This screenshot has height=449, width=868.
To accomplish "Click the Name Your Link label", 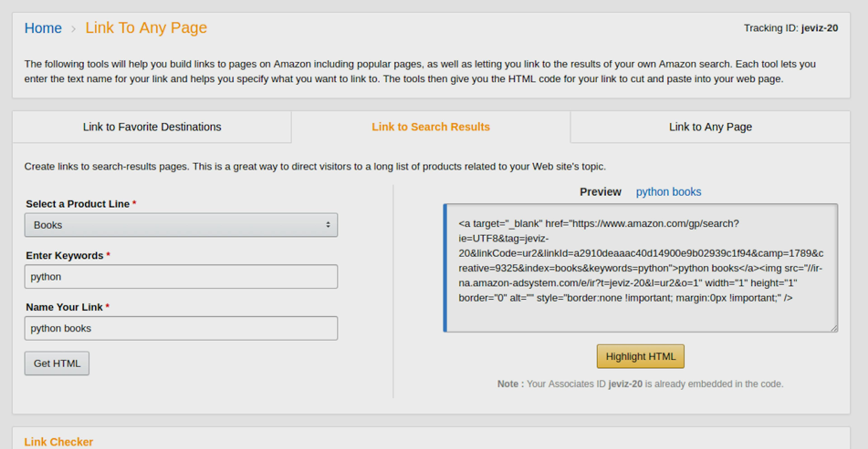I will coord(68,307).
